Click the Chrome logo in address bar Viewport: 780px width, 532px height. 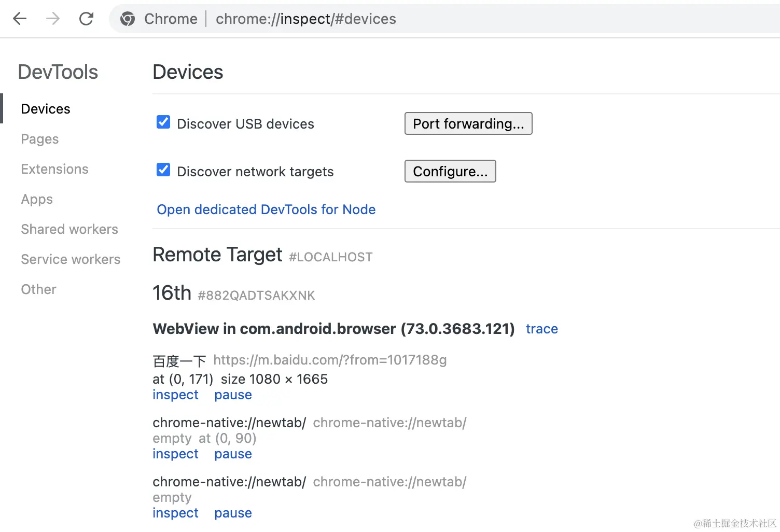click(x=128, y=19)
